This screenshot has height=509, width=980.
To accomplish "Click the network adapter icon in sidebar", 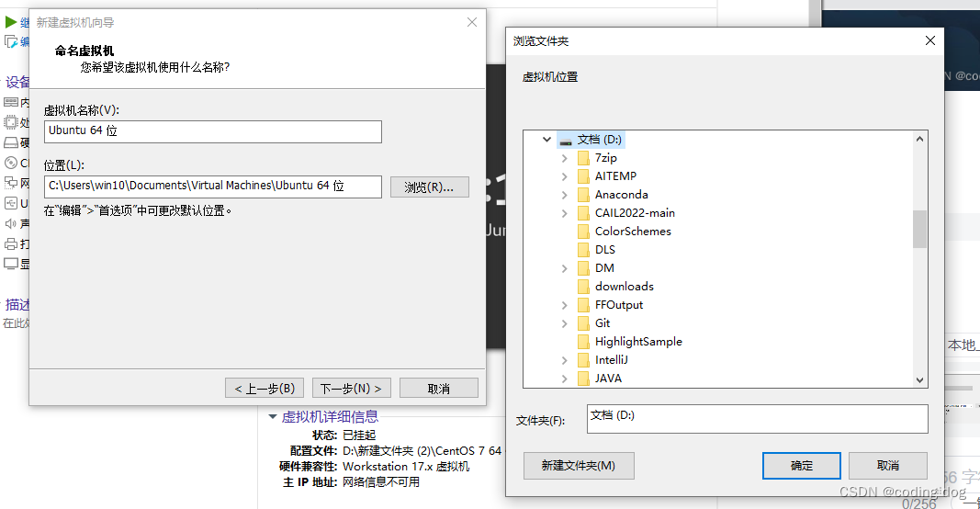I will (11, 183).
